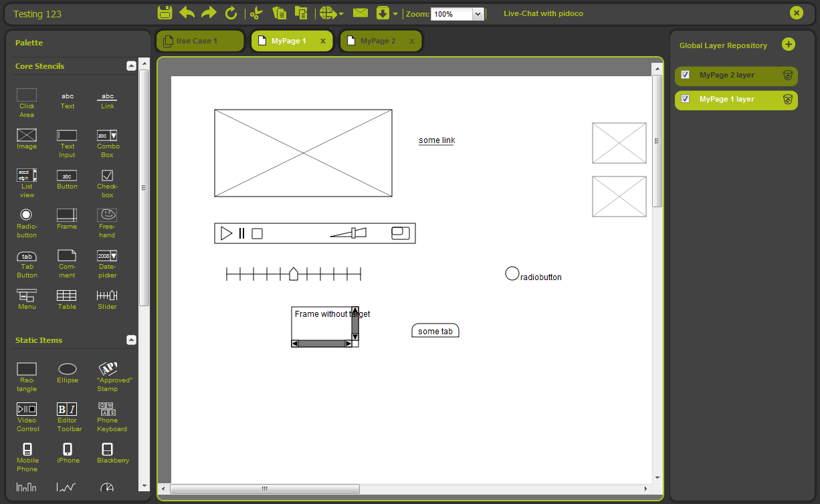Toggle the MyPage 1 layer checkbox
Image resolution: width=820 pixels, height=504 pixels.
point(685,99)
